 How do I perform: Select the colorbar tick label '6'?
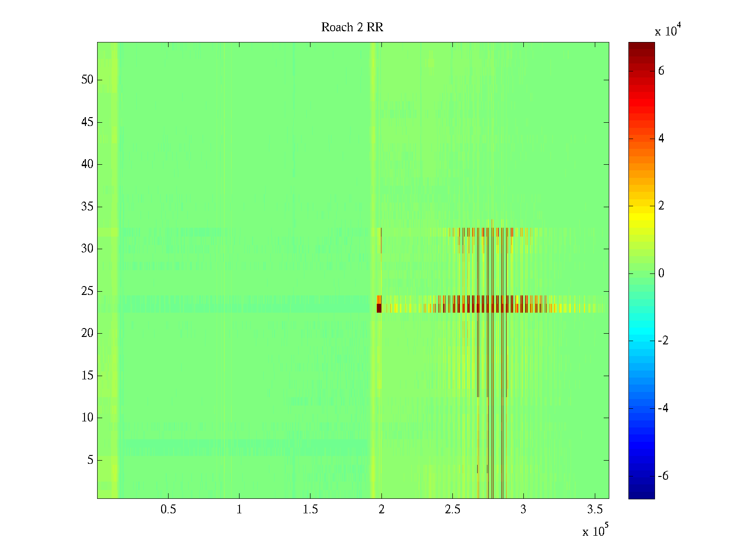click(x=661, y=71)
